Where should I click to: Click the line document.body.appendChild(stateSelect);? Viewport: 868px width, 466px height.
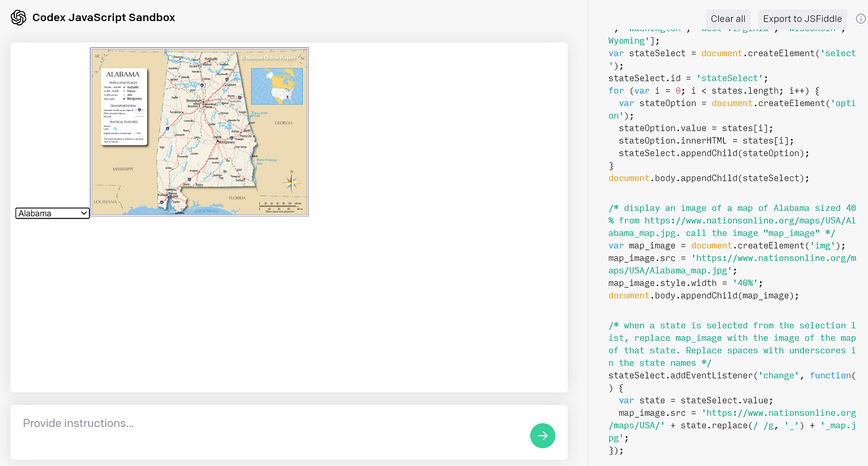tap(709, 178)
